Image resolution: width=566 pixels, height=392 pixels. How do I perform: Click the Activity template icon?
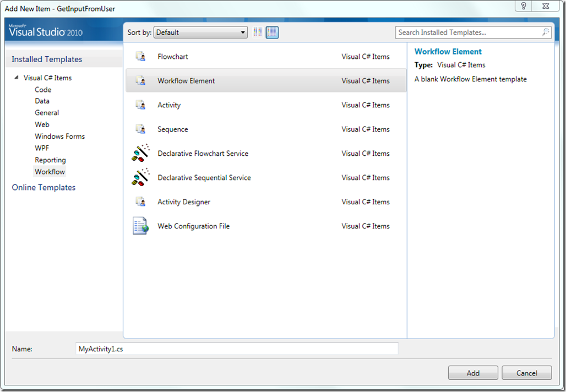click(x=140, y=105)
